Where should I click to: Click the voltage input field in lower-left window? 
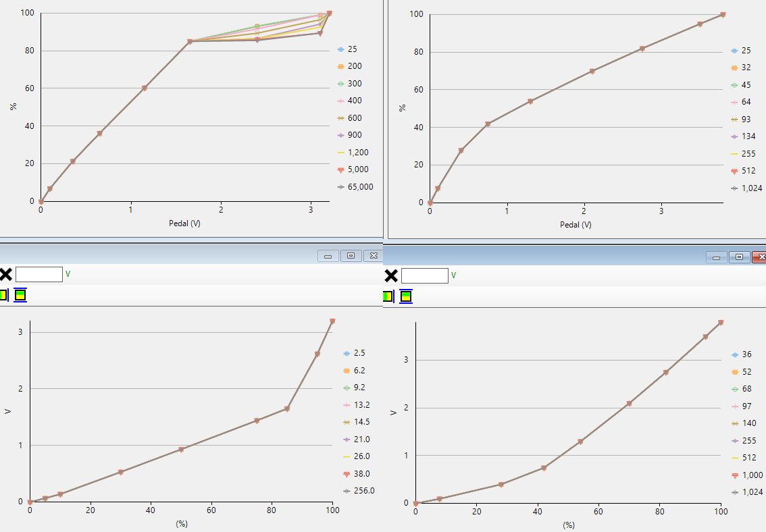39,274
